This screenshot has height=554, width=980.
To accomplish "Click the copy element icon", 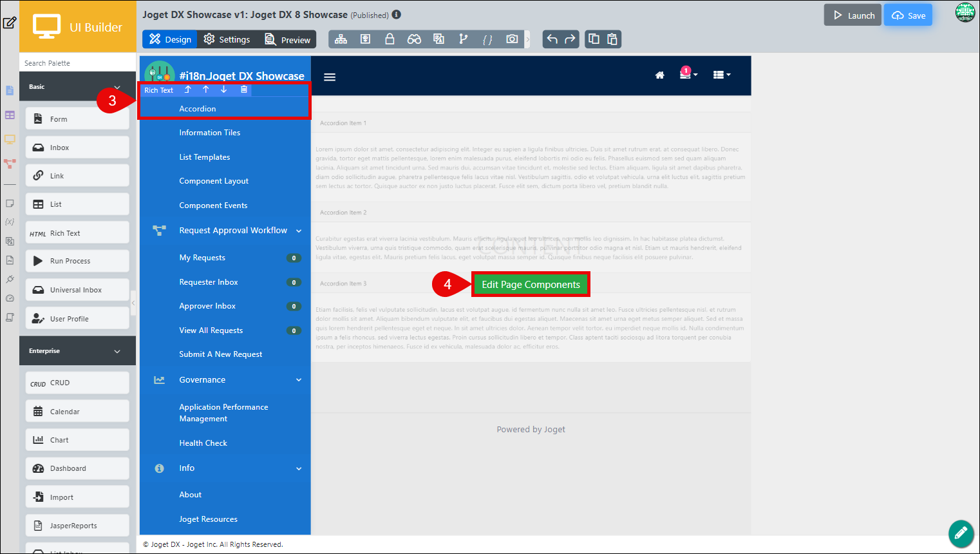I will click(594, 39).
